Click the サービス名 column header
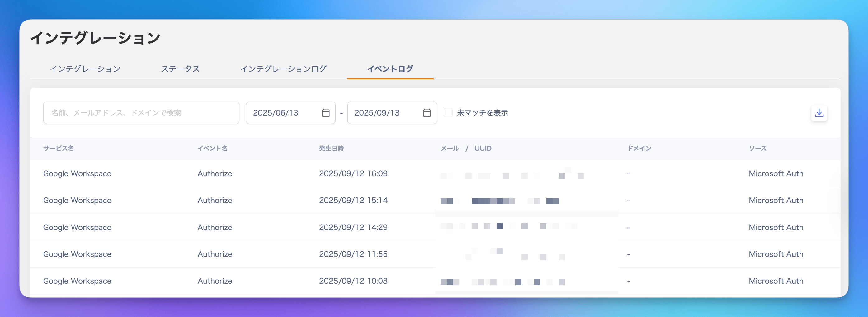 click(59, 148)
